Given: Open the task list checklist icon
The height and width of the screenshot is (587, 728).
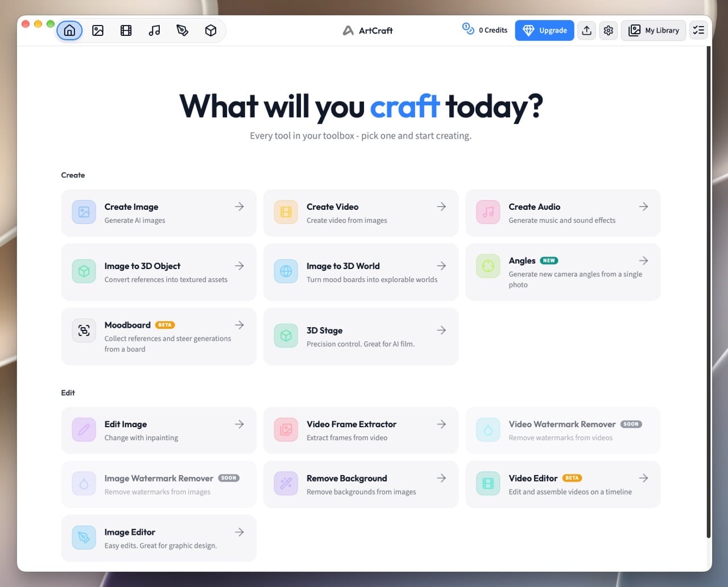Looking at the screenshot, I should [x=699, y=31].
